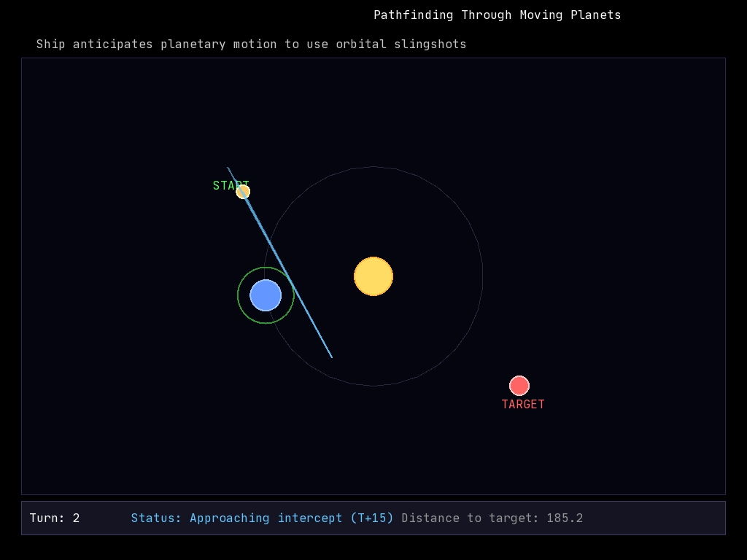Click the lower end of the blue trajectory line
The image size is (747, 560).
pyautogui.click(x=332, y=357)
